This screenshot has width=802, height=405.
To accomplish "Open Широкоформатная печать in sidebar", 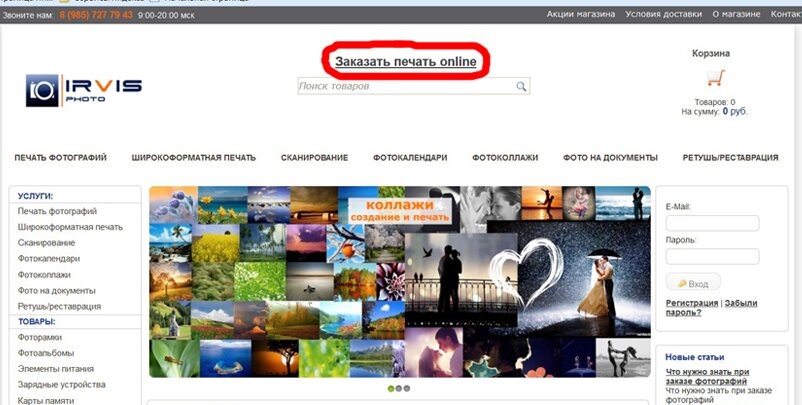I will (x=70, y=227).
